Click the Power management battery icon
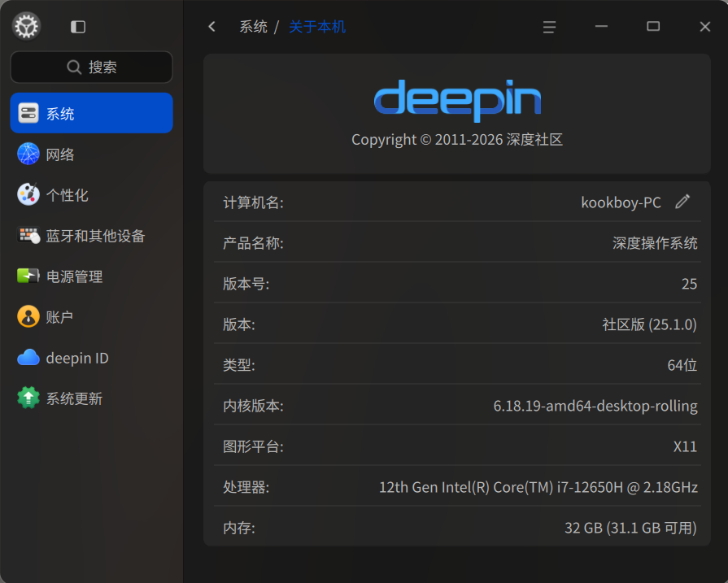Image resolution: width=728 pixels, height=583 pixels. pyautogui.click(x=28, y=276)
